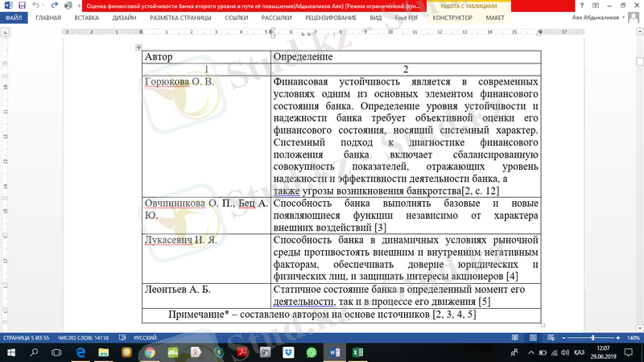Click the 140% zoom level indicator
The height and width of the screenshot is (362, 644).
pyautogui.click(x=634, y=339)
